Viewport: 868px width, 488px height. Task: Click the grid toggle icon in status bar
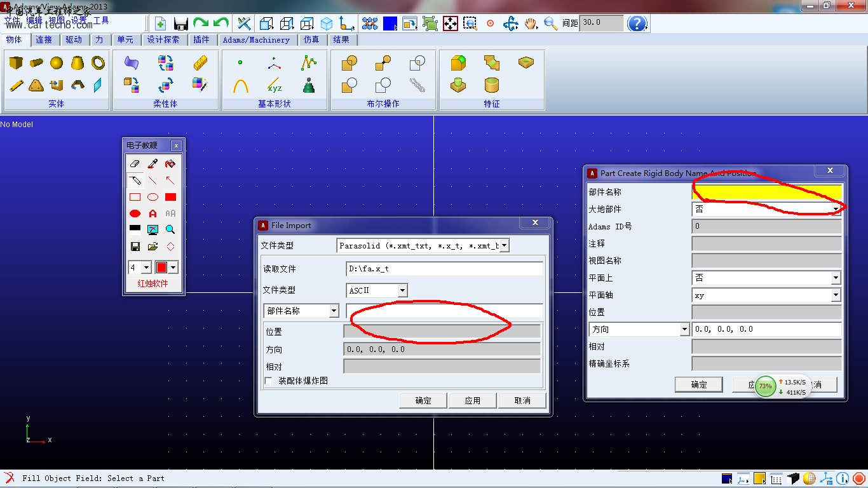776,478
